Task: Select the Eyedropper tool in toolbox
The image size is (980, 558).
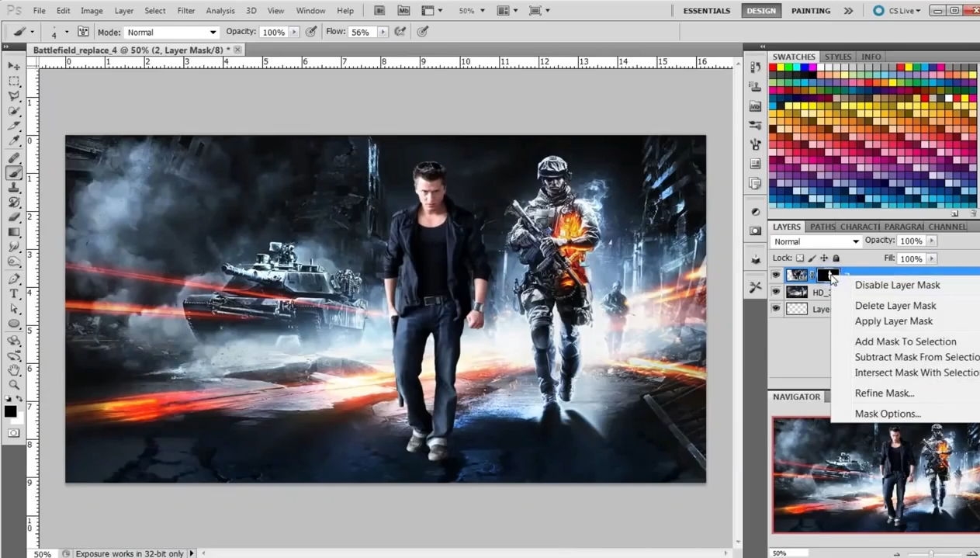Action: point(14,141)
